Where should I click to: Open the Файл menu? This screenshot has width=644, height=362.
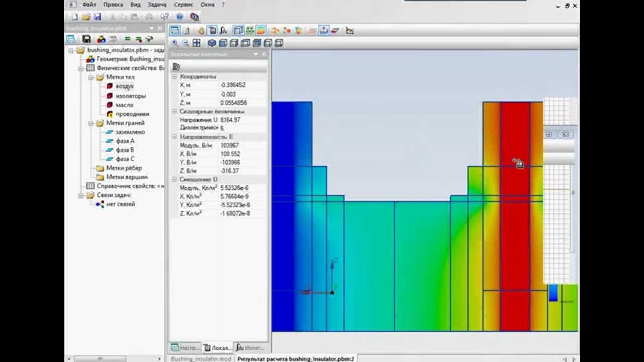pyautogui.click(x=89, y=5)
